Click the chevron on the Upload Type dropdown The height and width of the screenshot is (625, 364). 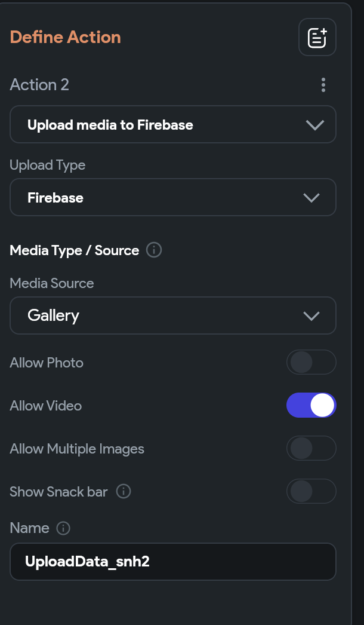pos(311,197)
